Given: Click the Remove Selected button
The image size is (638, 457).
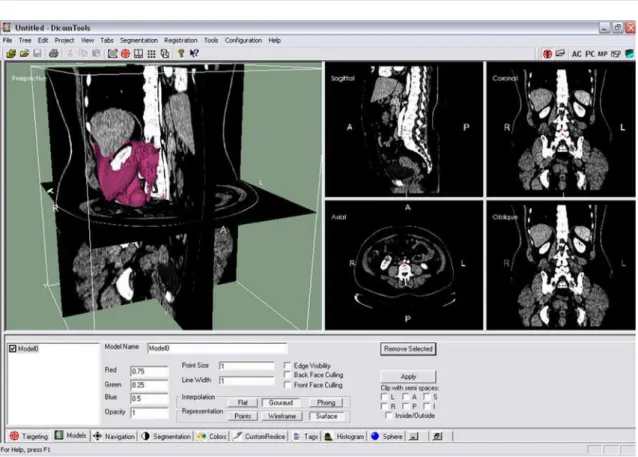Looking at the screenshot, I should pyautogui.click(x=408, y=349).
